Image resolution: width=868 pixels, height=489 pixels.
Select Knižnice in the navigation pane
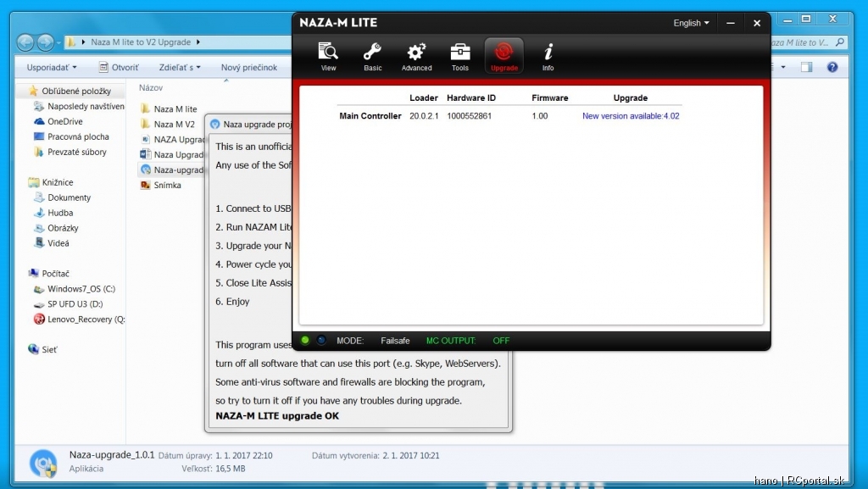(x=51, y=182)
